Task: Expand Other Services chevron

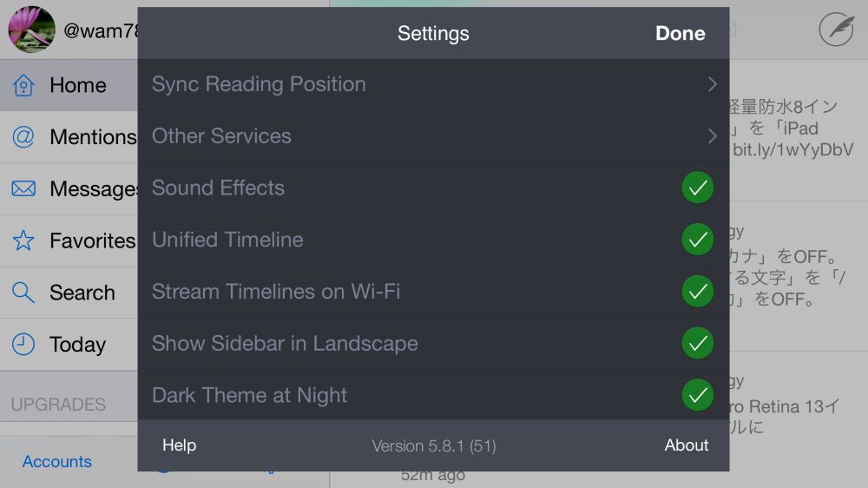Action: pyautogui.click(x=712, y=136)
